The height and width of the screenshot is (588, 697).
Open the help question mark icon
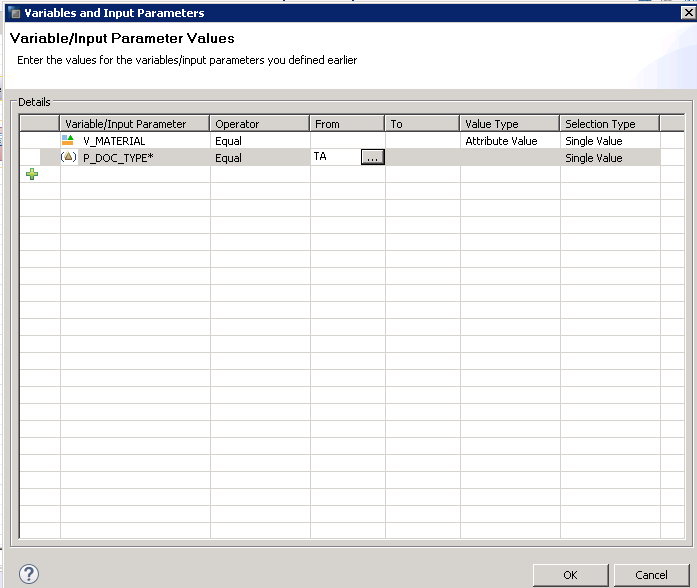click(x=29, y=574)
